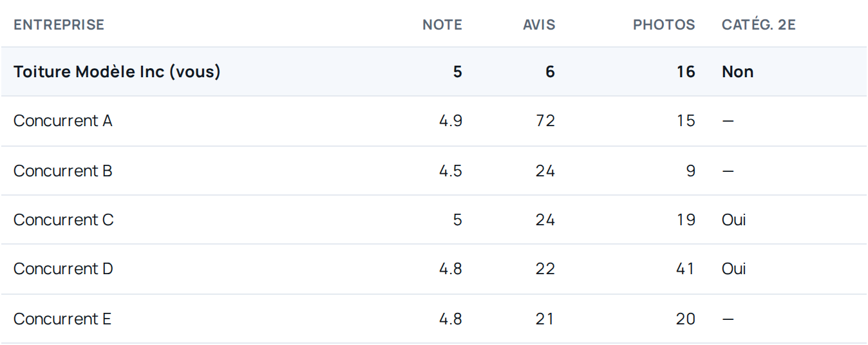The image size is (868, 345).
Task: Click Concurrent C's 'Oui' category value
Action: (734, 220)
